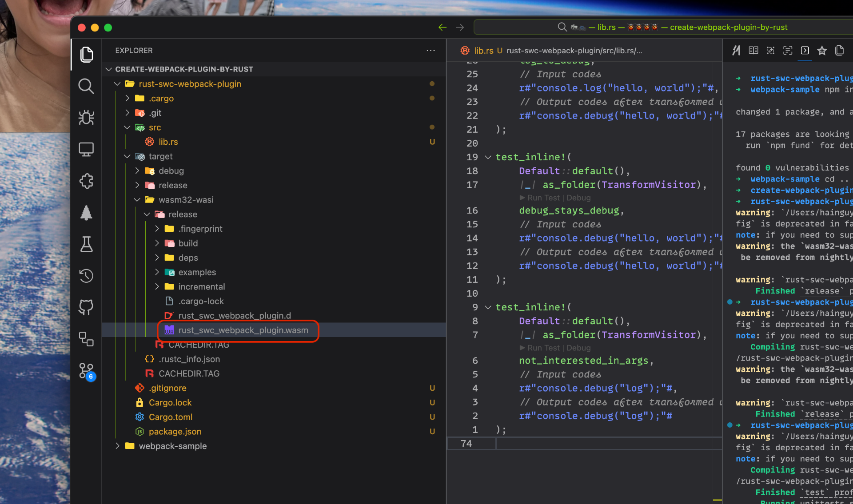Debug the not_interested_in_args test
This screenshot has width=853, height=504.
[578, 348]
